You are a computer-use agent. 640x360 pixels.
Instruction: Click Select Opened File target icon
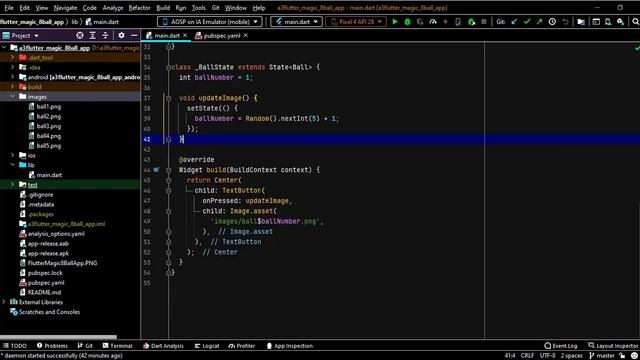(80, 36)
